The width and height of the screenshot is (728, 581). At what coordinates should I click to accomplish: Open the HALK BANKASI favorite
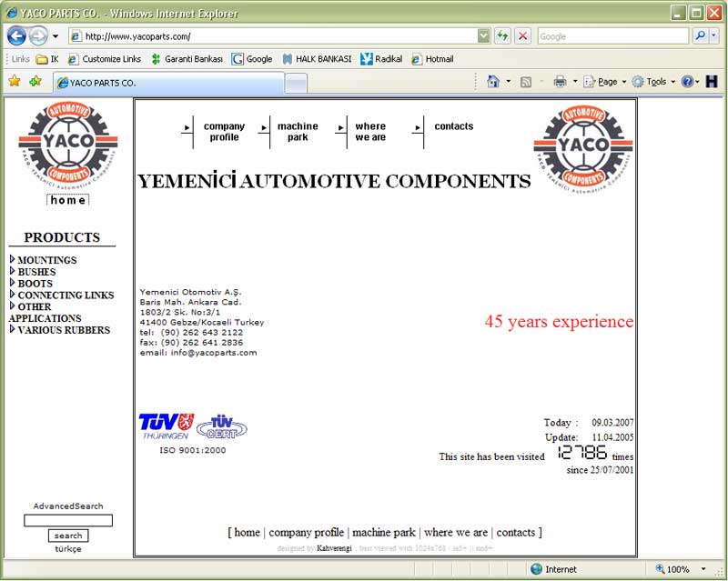pyautogui.click(x=317, y=59)
